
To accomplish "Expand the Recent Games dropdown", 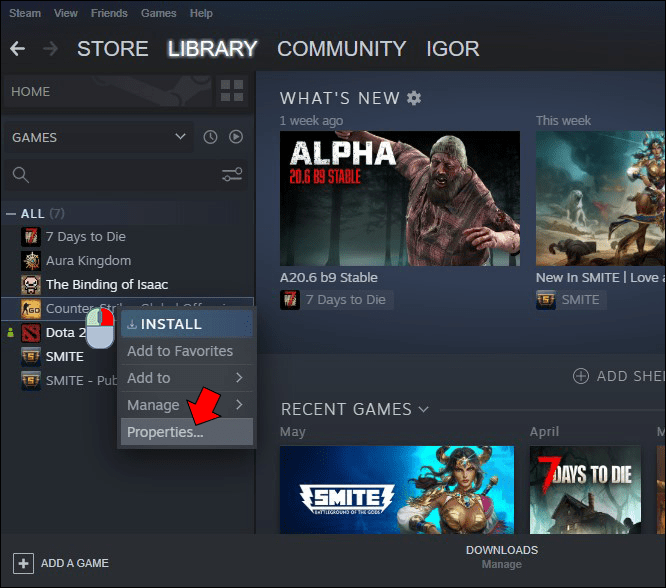I will [x=423, y=409].
